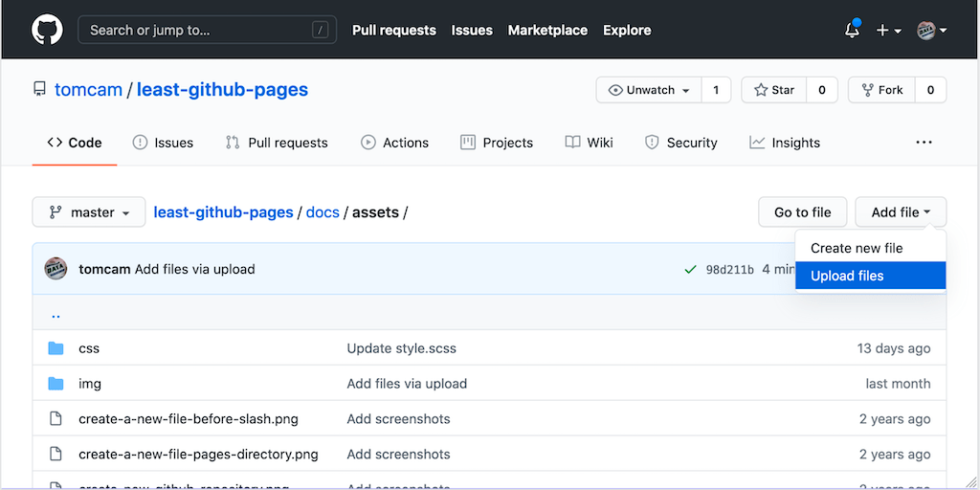Switch to the Actions tab
This screenshot has height=490, width=980.
point(394,143)
